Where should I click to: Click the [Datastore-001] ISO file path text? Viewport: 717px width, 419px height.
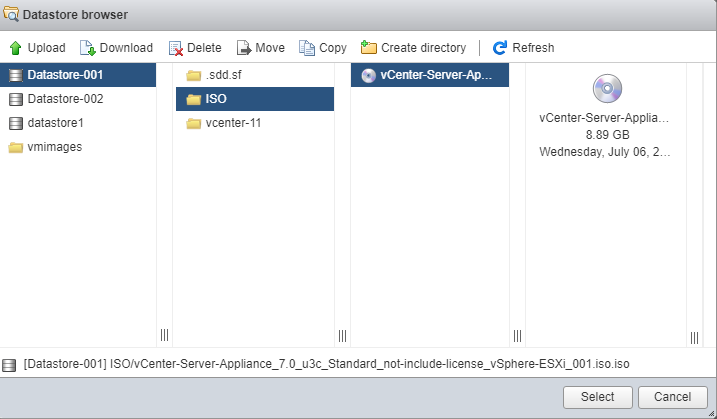326,364
